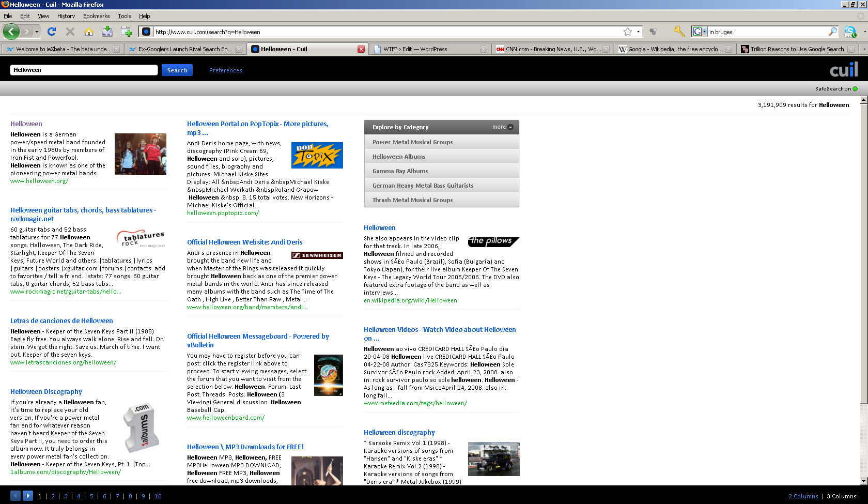This screenshot has width=868, height=504.
Task: Click the vBulletin messageboard album thumbnail
Action: (329, 375)
